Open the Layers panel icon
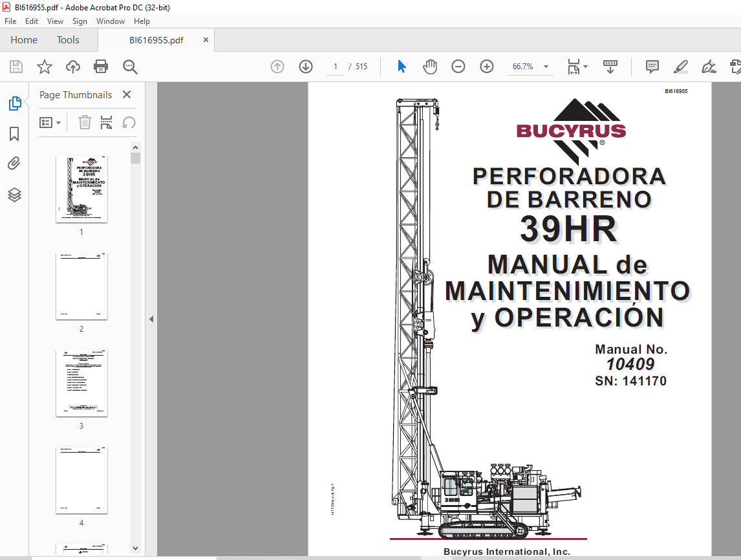The height and width of the screenshot is (560, 741). (14, 195)
